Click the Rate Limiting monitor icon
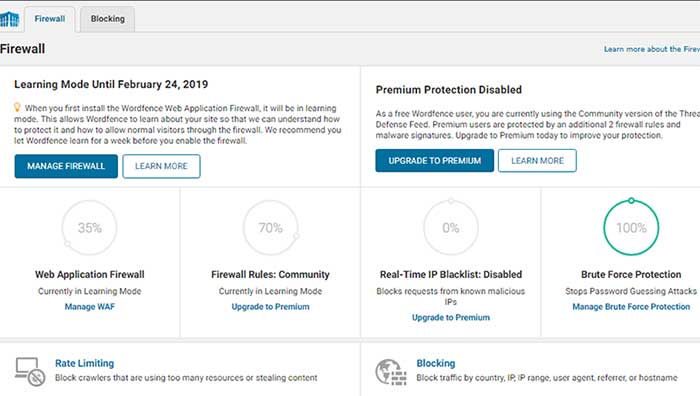 [x=30, y=371]
